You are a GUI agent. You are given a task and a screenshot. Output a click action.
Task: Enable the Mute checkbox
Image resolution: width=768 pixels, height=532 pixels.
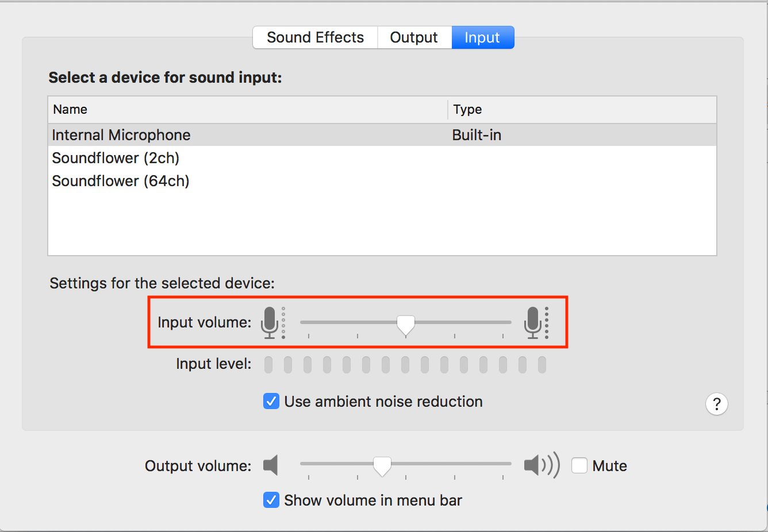[x=579, y=465]
